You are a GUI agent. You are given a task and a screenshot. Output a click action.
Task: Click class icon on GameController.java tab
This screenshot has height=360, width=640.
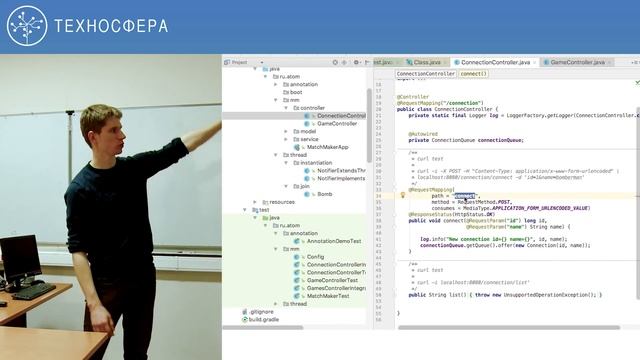pyautogui.click(x=546, y=62)
